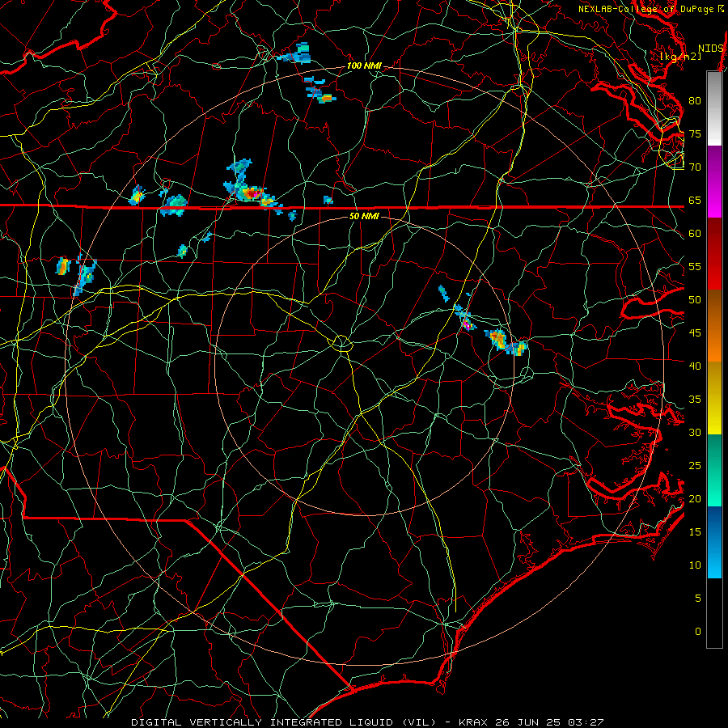The height and width of the screenshot is (728, 728).
Task: Click the legend scale value 75
Action: (x=695, y=134)
